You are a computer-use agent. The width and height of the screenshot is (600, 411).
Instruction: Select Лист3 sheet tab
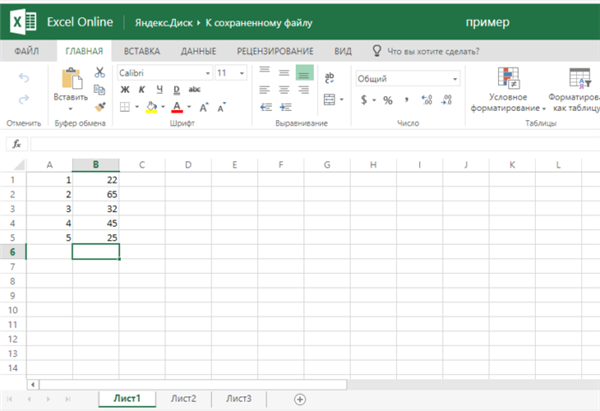coord(239,398)
